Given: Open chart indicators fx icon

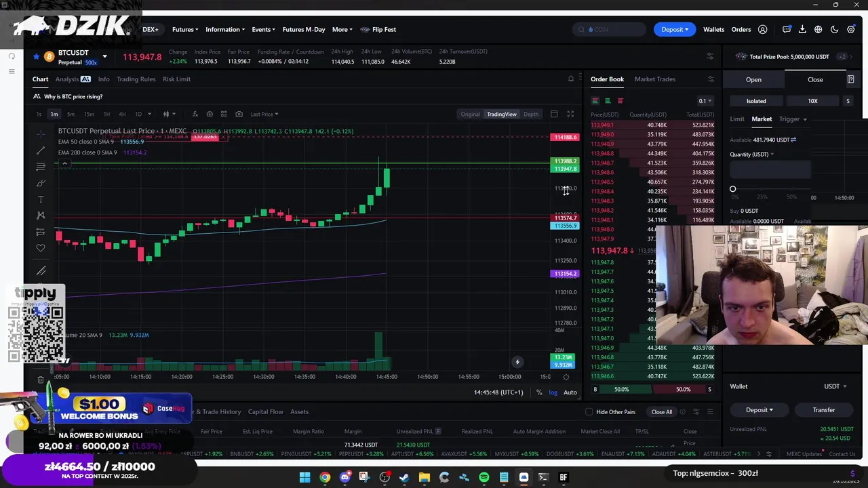Looking at the screenshot, I should pos(195,114).
